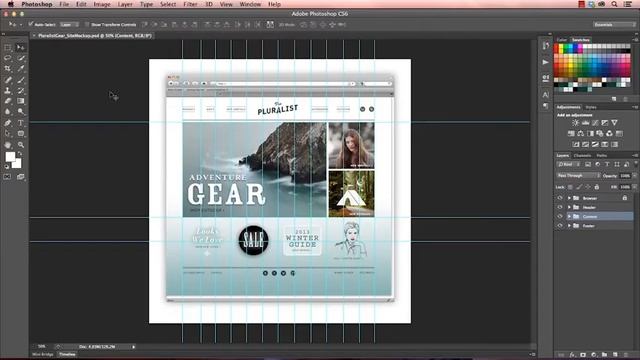This screenshot has width=640, height=360.
Task: Open the File menu
Action: (64, 4)
